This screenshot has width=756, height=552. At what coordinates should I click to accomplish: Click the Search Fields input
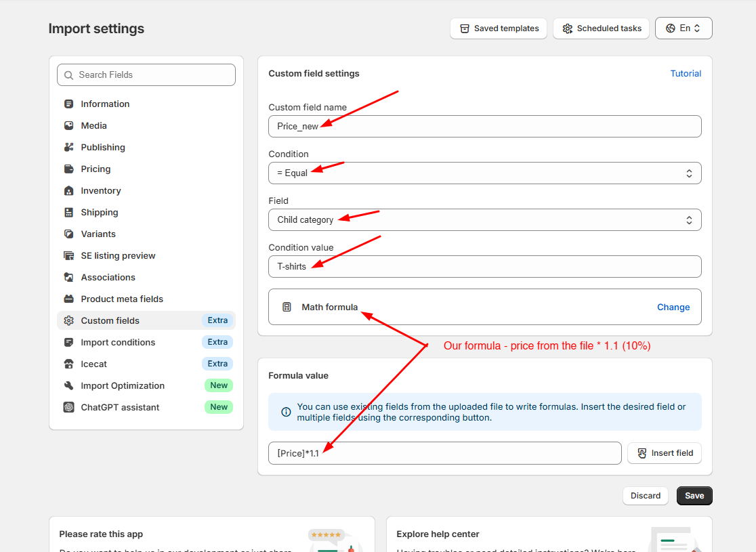click(x=146, y=75)
